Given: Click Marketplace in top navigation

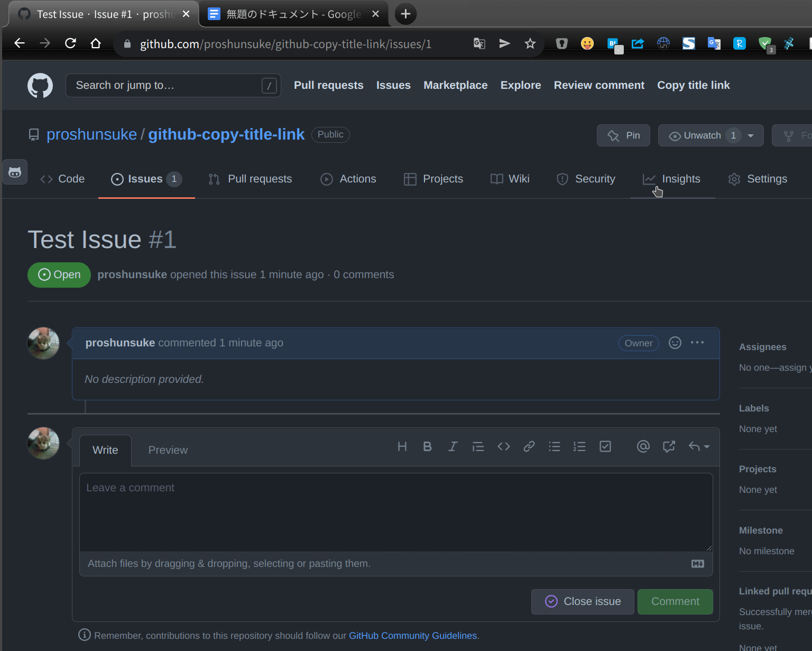Looking at the screenshot, I should click(x=456, y=85).
